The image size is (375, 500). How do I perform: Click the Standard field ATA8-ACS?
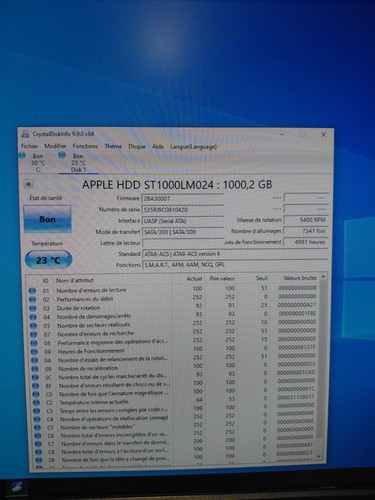(x=235, y=254)
